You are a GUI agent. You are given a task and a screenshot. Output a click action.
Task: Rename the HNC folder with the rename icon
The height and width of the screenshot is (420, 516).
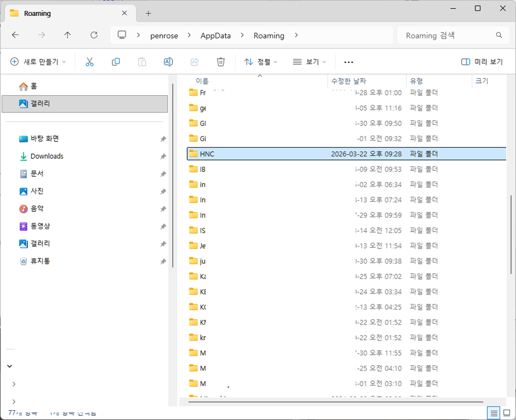click(x=168, y=62)
